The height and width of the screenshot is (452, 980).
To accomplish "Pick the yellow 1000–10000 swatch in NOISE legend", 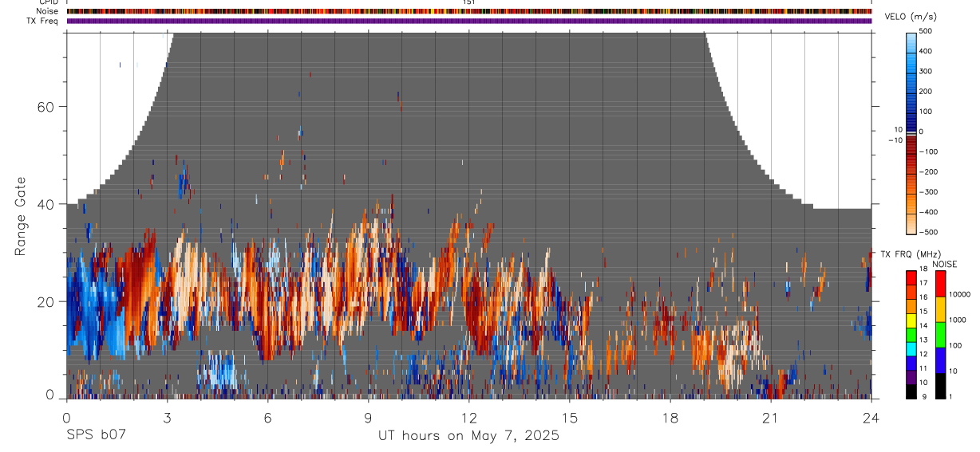I will 939,309.
